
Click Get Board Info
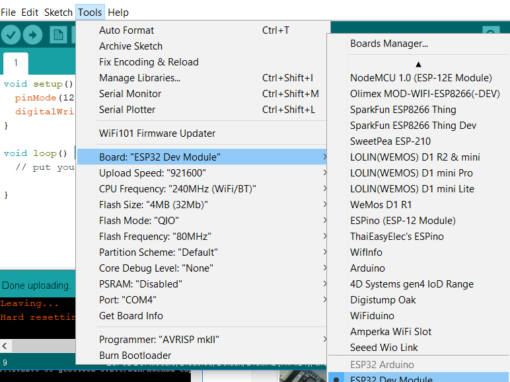pos(202,316)
